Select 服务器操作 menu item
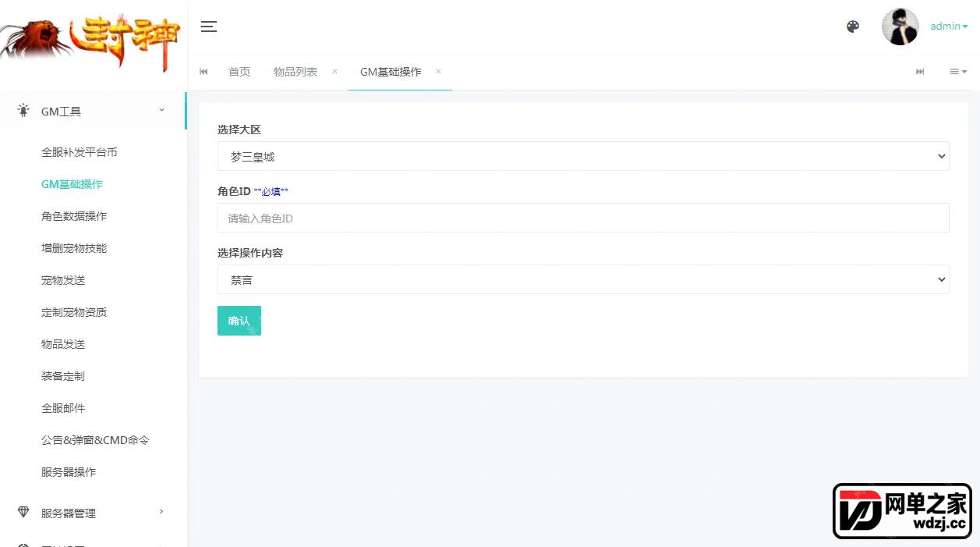Image resolution: width=980 pixels, height=547 pixels. [x=69, y=472]
